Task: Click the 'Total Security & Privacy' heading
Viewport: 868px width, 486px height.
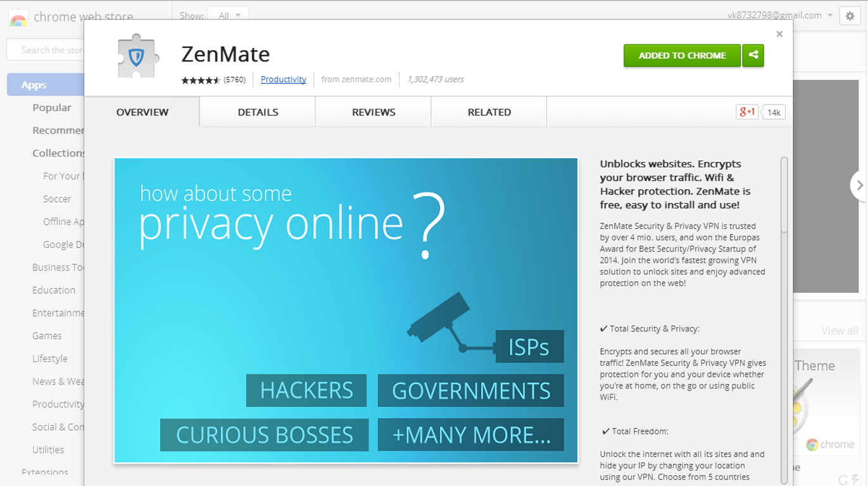Action: point(650,329)
